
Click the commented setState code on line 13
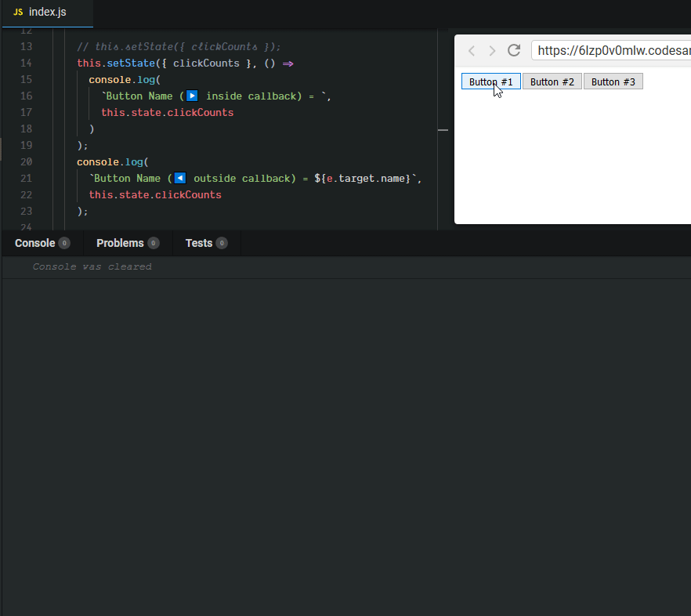[x=179, y=46]
